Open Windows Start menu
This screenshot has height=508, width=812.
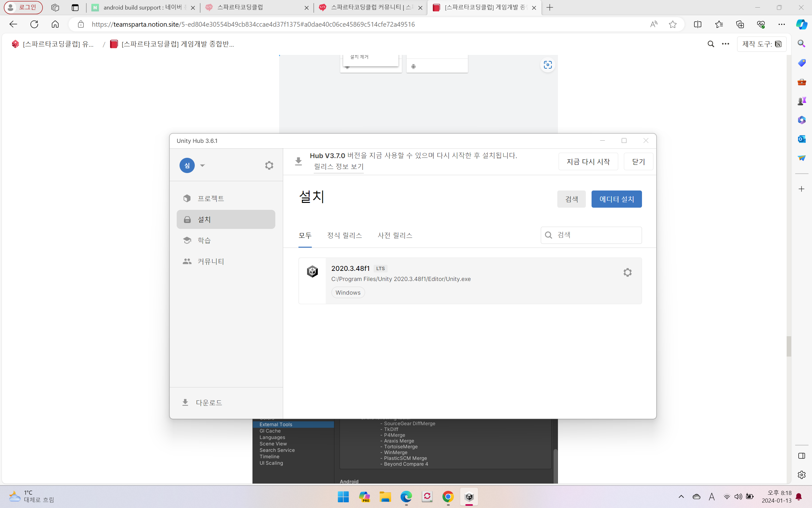coord(343,497)
